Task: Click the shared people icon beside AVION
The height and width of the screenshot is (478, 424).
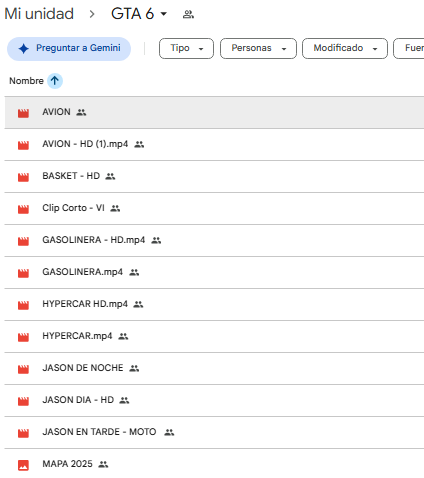Action: (x=81, y=112)
